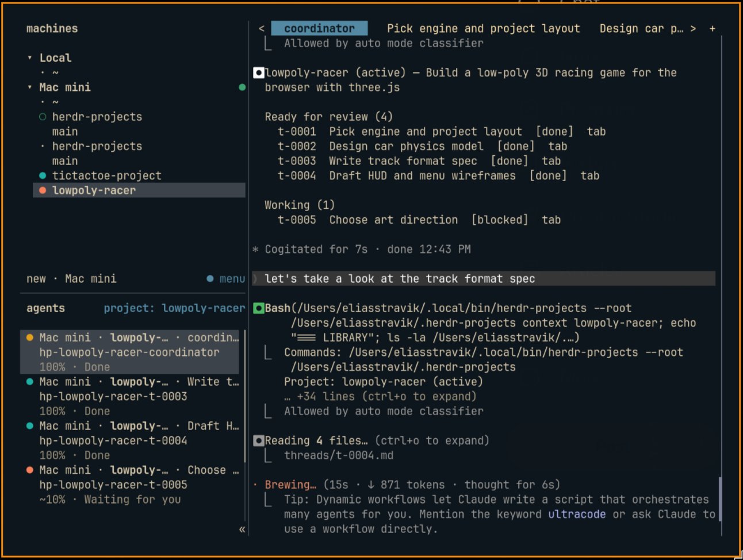Click the blue dot next to menu
This screenshot has width=743, height=560.
click(210, 279)
